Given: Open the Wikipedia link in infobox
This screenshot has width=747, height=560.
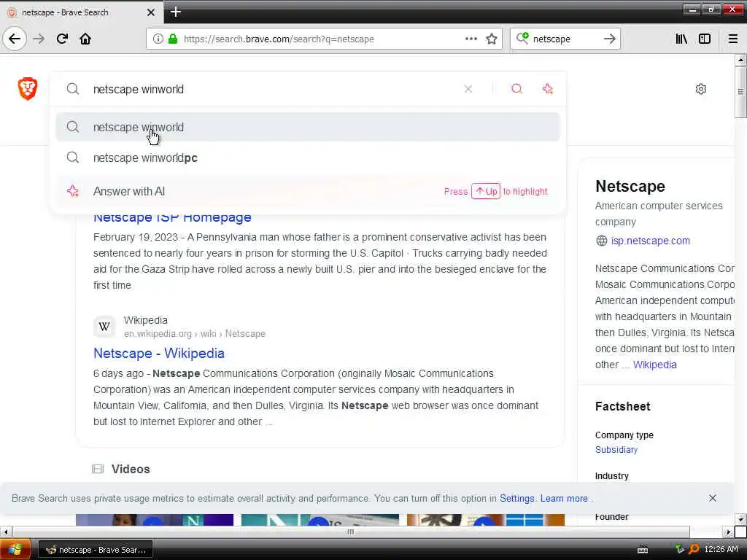Looking at the screenshot, I should [654, 365].
